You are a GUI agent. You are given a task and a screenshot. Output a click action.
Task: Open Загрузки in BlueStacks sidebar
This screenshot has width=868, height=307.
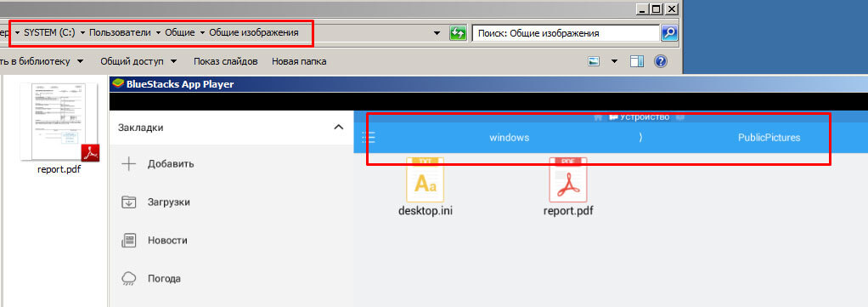click(169, 202)
